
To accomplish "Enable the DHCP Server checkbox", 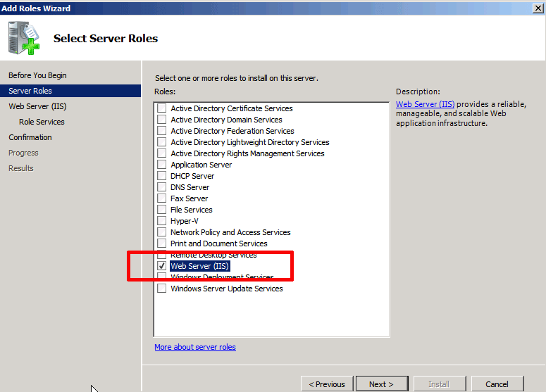I will tap(161, 176).
